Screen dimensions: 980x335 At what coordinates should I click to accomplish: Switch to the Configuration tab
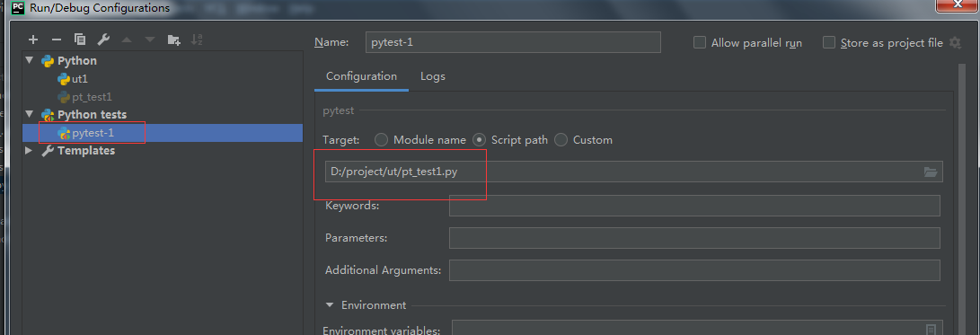361,76
